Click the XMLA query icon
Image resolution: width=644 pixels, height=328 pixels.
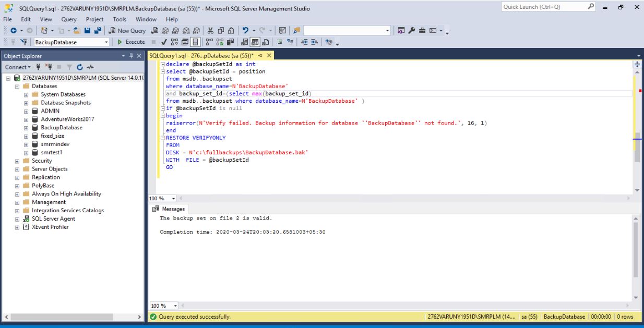(x=186, y=31)
